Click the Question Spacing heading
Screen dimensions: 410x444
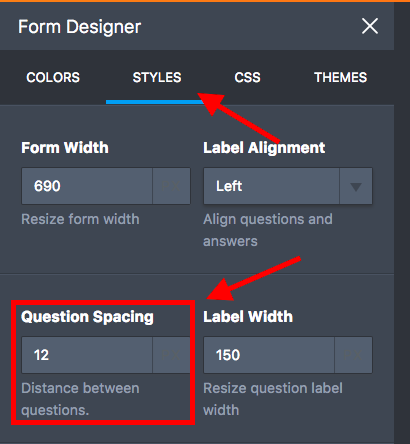(x=87, y=317)
